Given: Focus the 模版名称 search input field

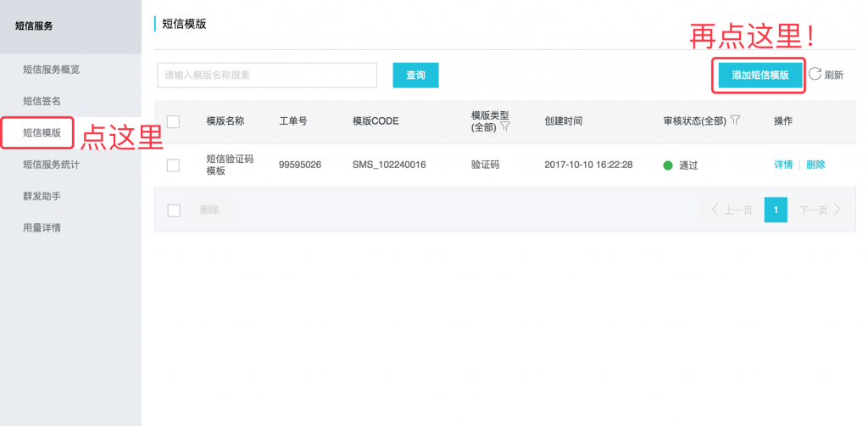Looking at the screenshot, I should pos(266,75).
